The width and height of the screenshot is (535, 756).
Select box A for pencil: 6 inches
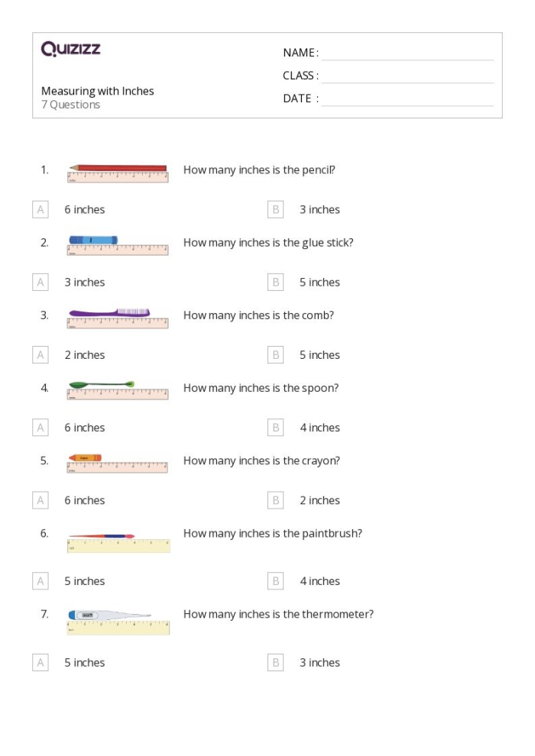[41, 209]
